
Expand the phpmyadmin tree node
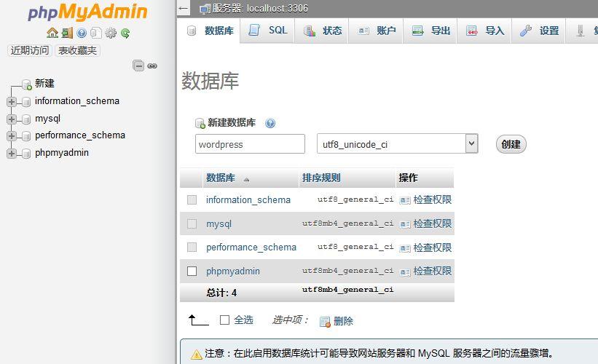(12, 154)
